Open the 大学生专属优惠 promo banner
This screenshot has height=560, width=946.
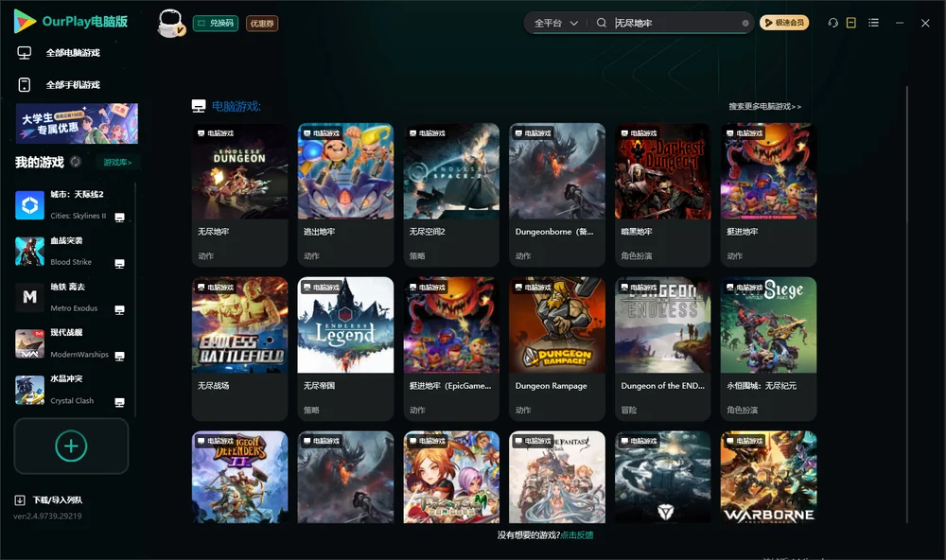(x=78, y=124)
